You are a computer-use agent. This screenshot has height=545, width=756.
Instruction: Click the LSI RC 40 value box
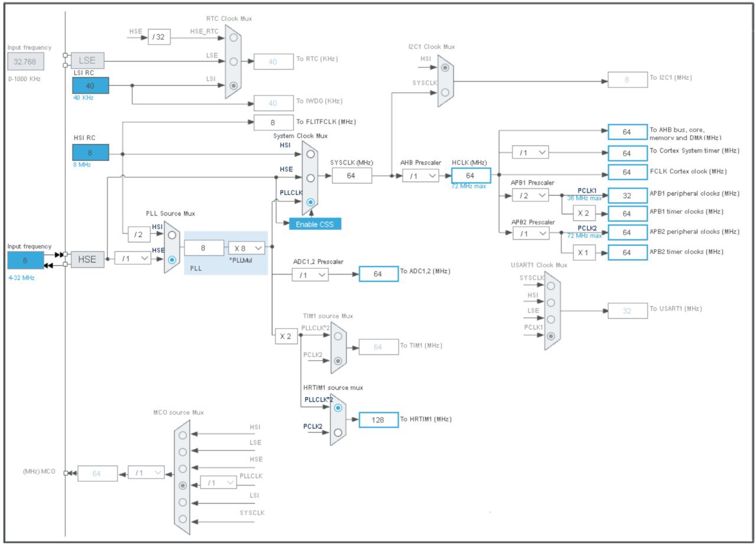tap(90, 86)
